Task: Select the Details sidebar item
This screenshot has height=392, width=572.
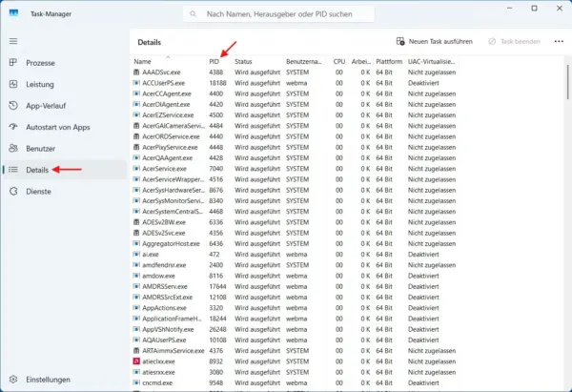Action: coord(65,170)
